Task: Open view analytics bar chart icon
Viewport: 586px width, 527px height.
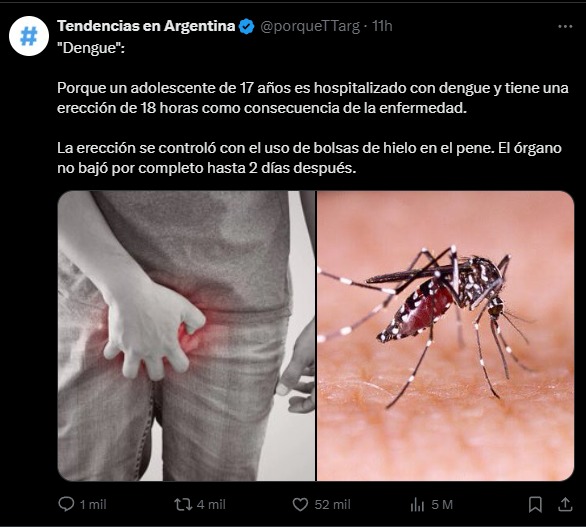Action: click(x=417, y=505)
